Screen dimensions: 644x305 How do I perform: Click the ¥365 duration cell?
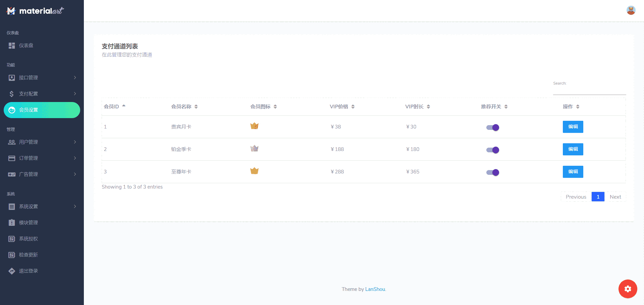coord(413,172)
